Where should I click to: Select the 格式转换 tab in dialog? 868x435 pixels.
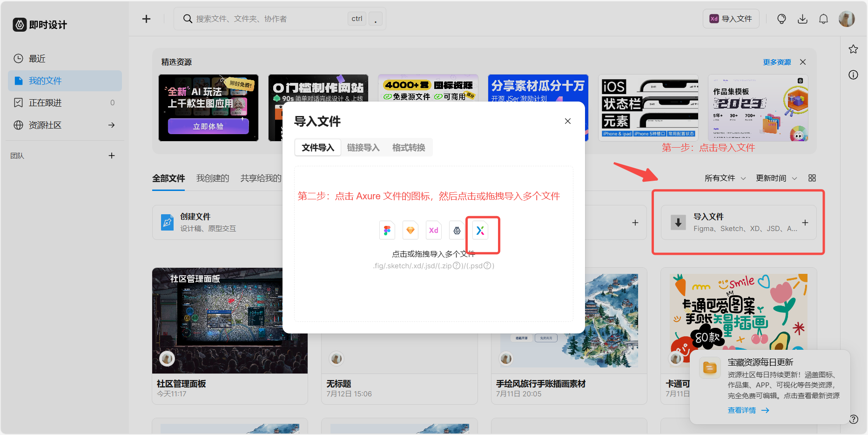[409, 148]
